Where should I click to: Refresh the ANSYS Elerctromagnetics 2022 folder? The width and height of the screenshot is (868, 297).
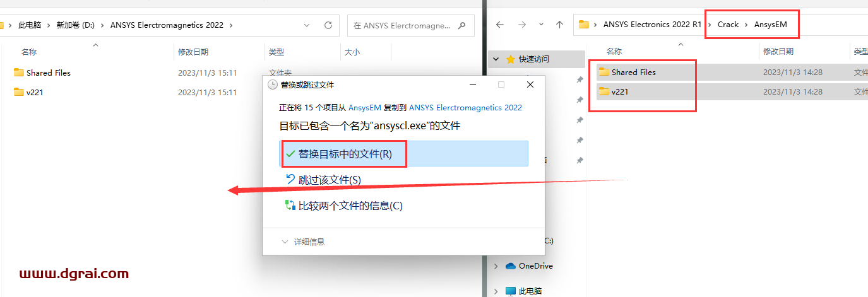point(328,25)
